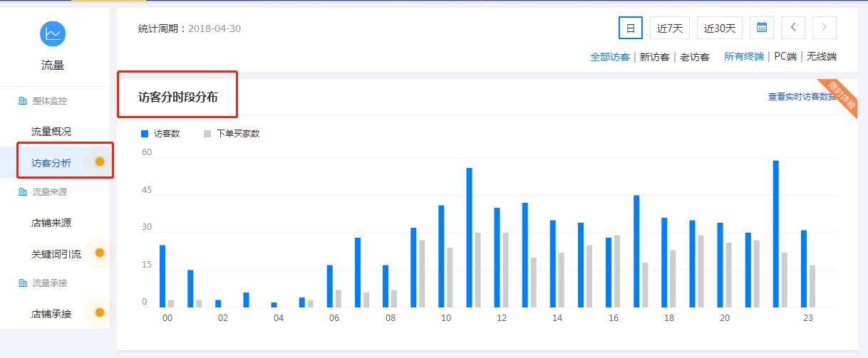Click the tallest blue bar at hour 22
Screen dimensions: 868x358
[776, 233]
